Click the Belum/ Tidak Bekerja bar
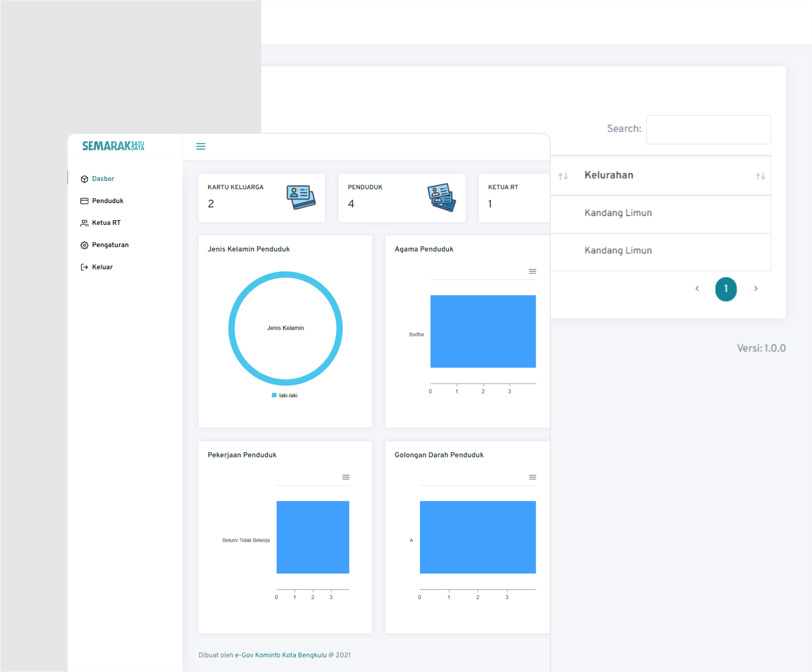The image size is (812, 672). [313, 538]
